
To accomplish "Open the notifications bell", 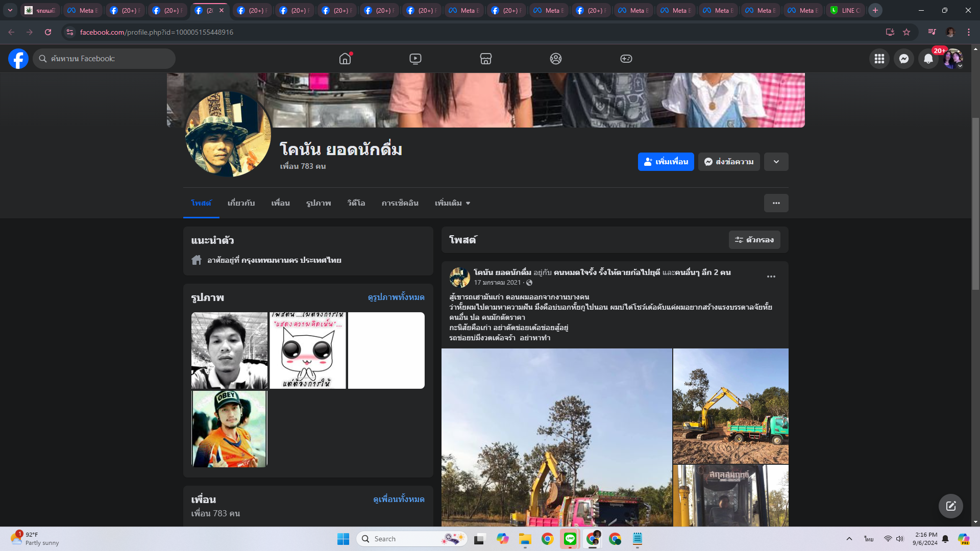I will click(x=928, y=59).
